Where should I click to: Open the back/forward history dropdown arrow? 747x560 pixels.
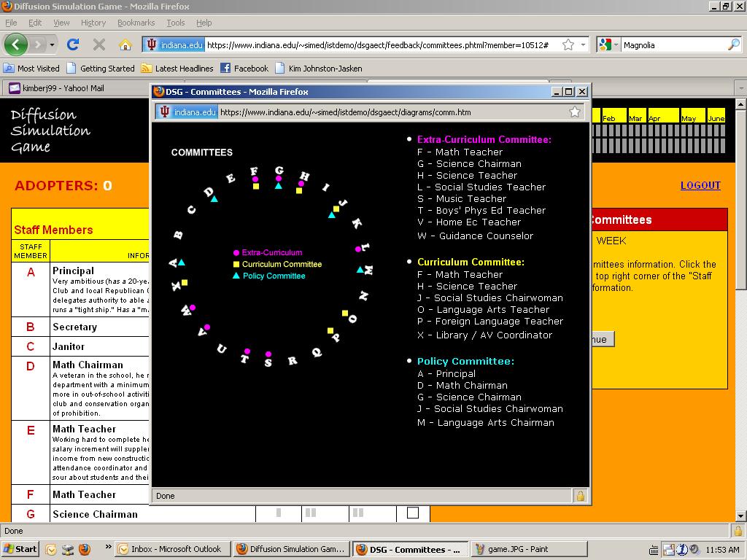(52, 45)
